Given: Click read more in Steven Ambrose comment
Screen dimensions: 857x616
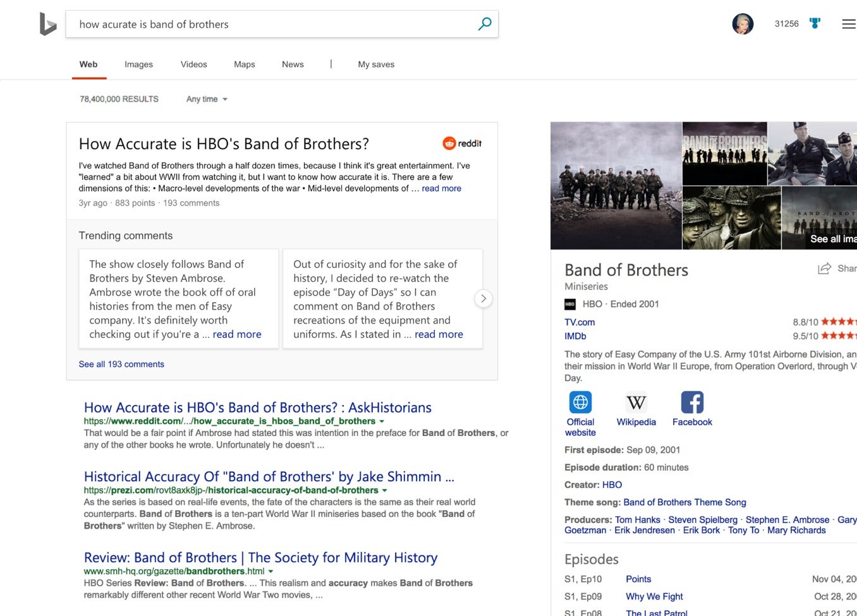Looking at the screenshot, I should 237,334.
